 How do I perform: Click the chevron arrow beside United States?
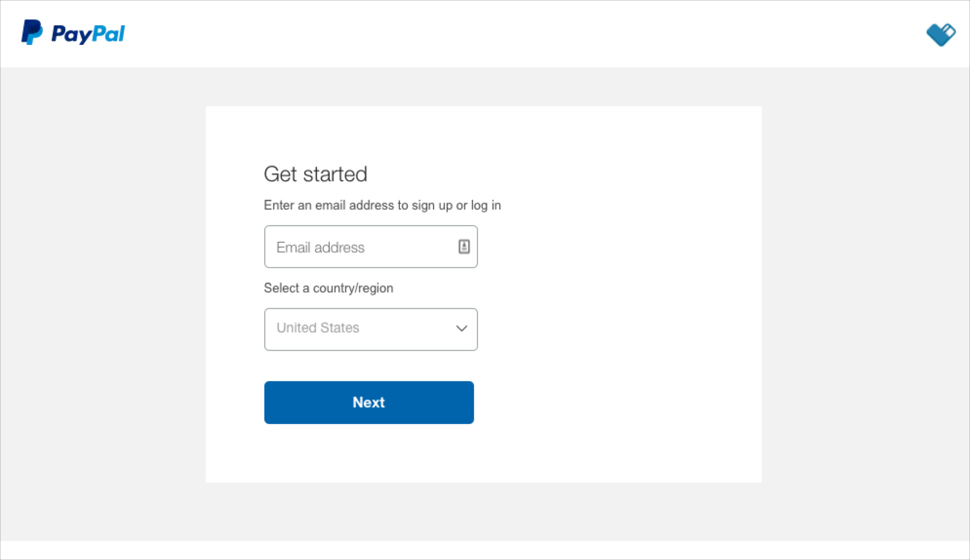(461, 328)
